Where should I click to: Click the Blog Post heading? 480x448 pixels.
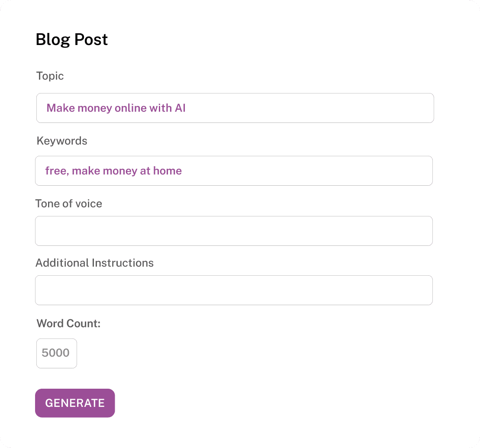71,39
